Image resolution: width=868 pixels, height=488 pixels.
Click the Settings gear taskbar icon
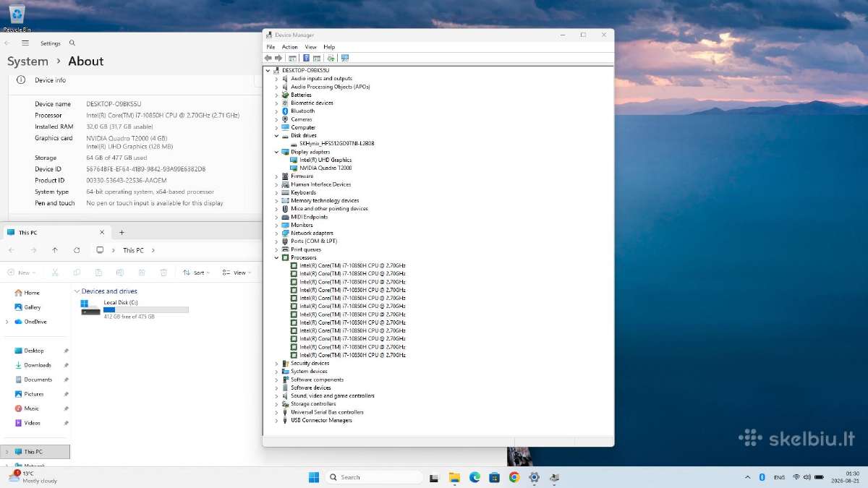[535, 477]
